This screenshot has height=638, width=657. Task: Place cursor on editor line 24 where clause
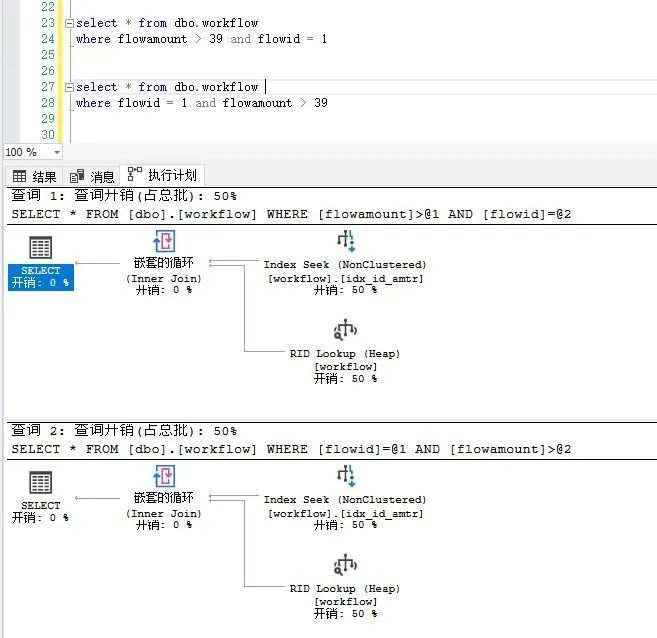[201, 39]
